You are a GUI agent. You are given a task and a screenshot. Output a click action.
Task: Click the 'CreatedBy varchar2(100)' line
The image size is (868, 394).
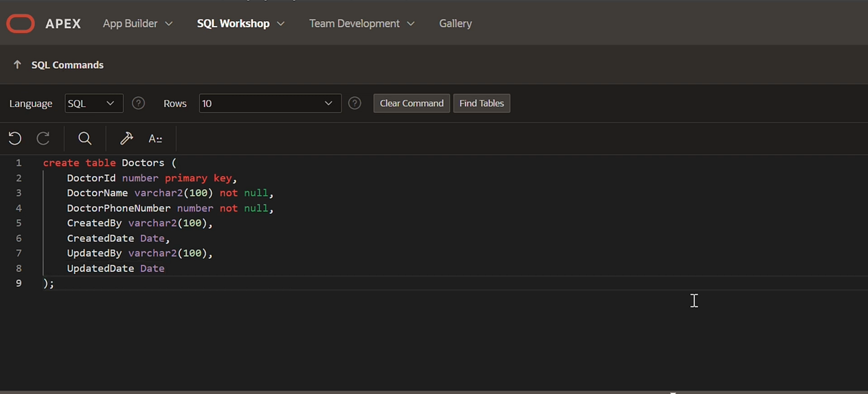point(140,223)
